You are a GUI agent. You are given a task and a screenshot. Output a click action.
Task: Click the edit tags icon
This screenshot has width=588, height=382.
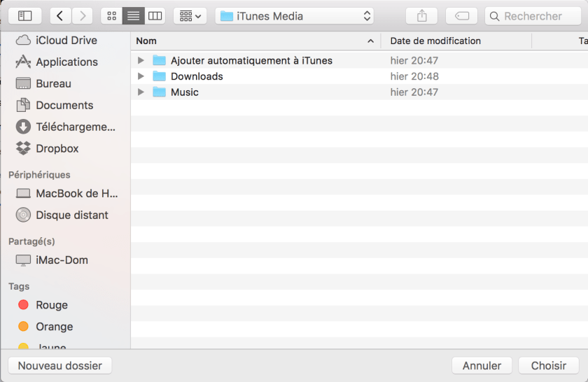pyautogui.click(x=461, y=15)
